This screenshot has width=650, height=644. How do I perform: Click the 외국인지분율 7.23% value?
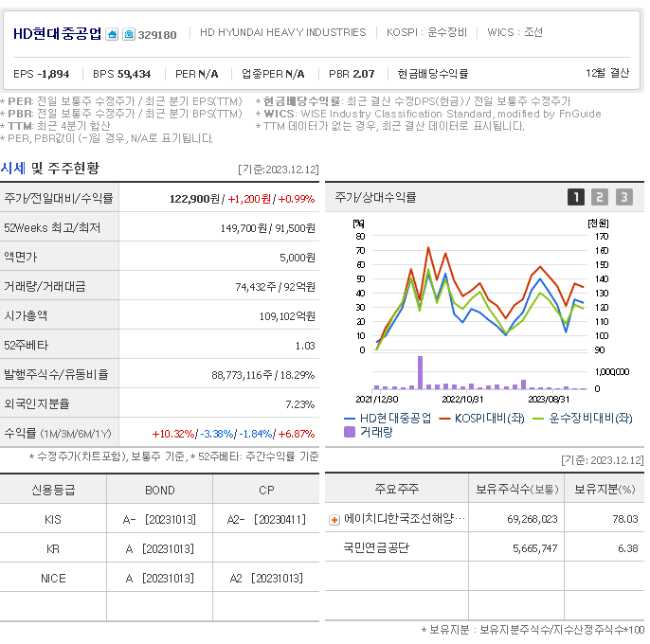[299, 404]
